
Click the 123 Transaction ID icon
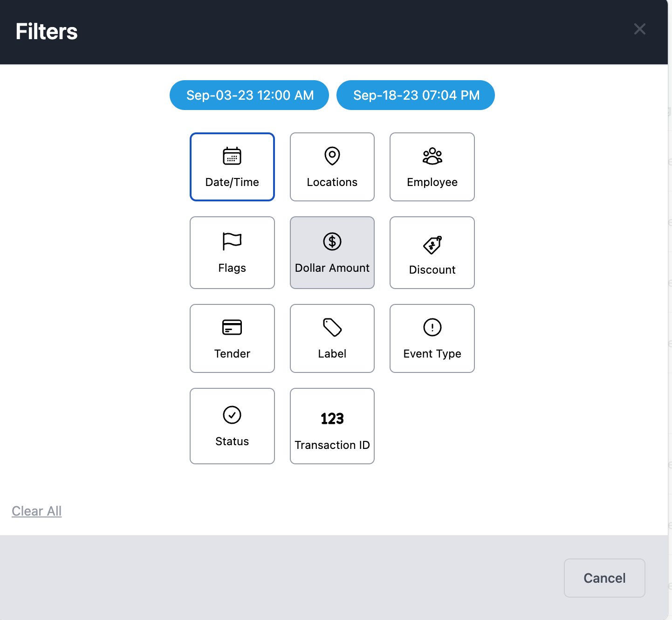pyautogui.click(x=332, y=419)
